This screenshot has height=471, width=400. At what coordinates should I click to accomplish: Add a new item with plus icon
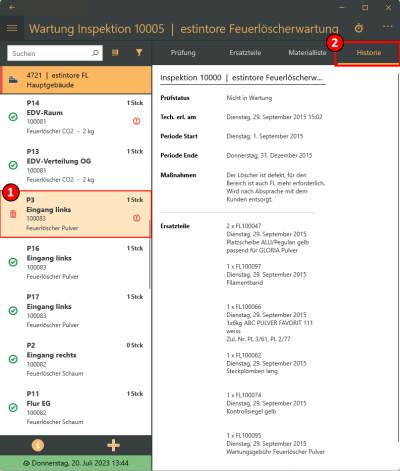click(x=113, y=445)
